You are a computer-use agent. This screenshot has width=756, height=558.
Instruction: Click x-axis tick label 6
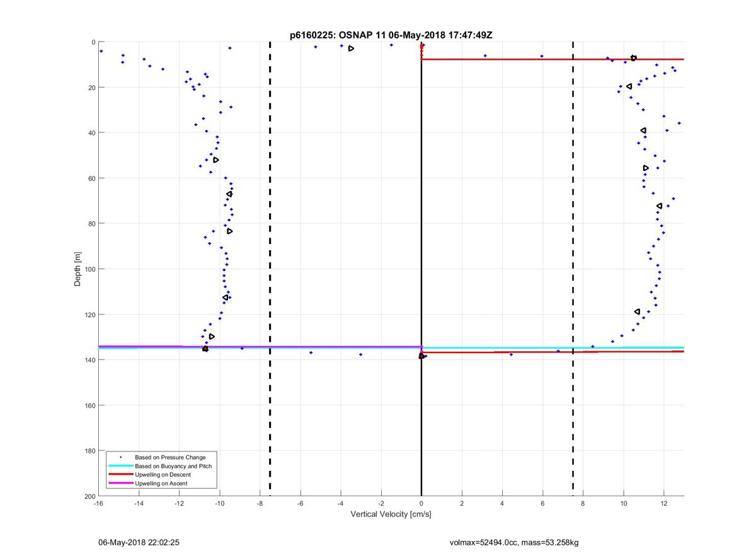pos(542,504)
